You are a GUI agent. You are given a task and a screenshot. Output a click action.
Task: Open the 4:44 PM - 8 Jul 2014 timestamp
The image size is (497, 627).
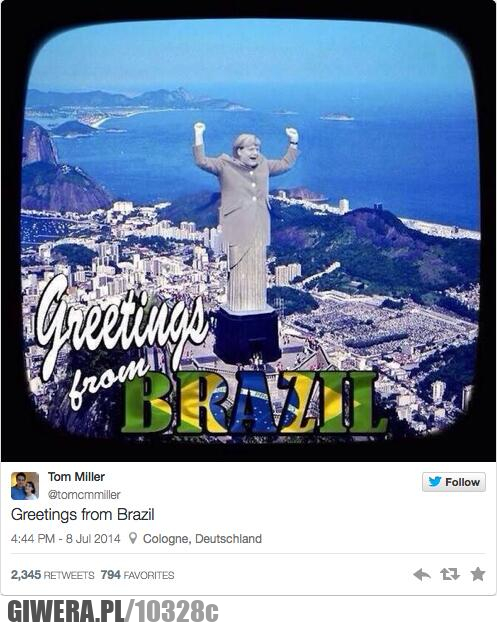click(66, 539)
